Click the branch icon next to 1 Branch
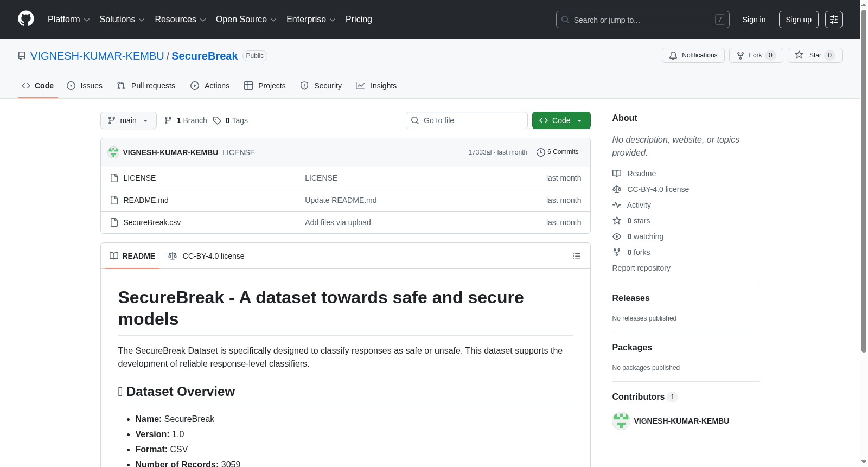Viewport: 868px width, 467px height. click(168, 120)
